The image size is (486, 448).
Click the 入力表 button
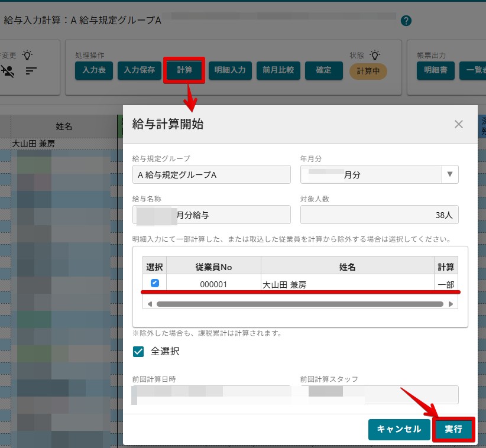(x=94, y=70)
